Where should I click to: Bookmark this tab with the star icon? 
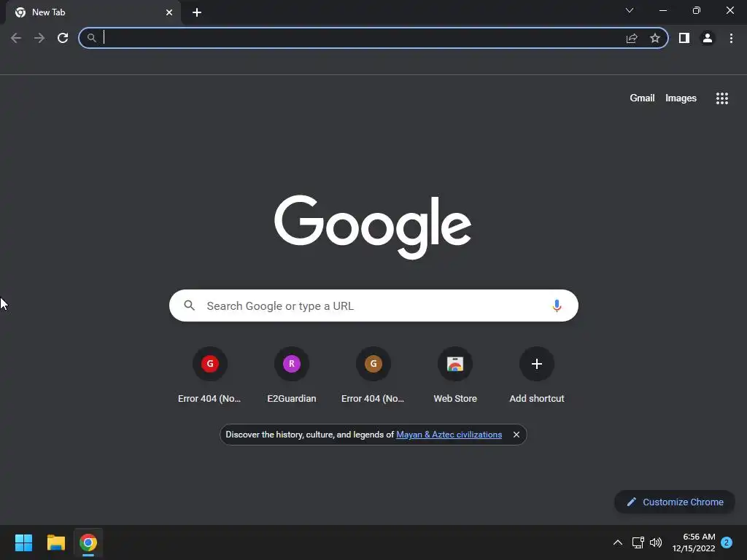tap(655, 38)
